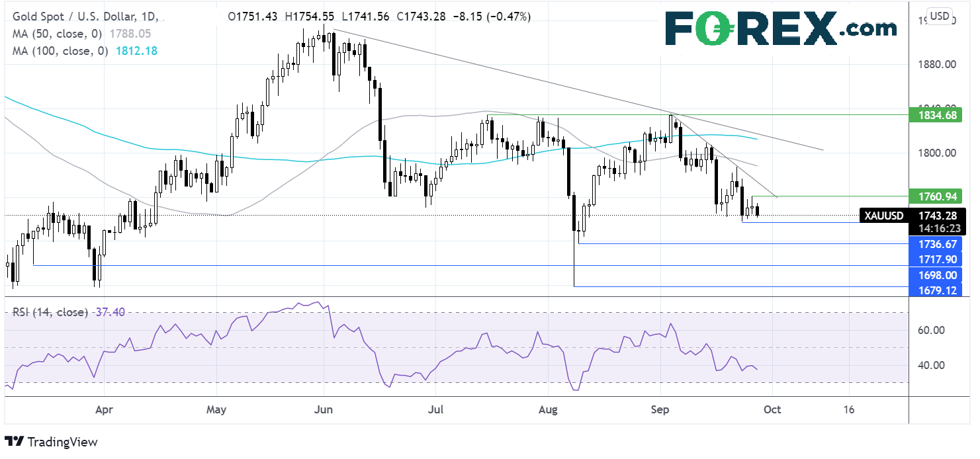Viewport: 980px width, 459px height.
Task: Click the blue 1679.12 price label
Action: [x=936, y=290]
